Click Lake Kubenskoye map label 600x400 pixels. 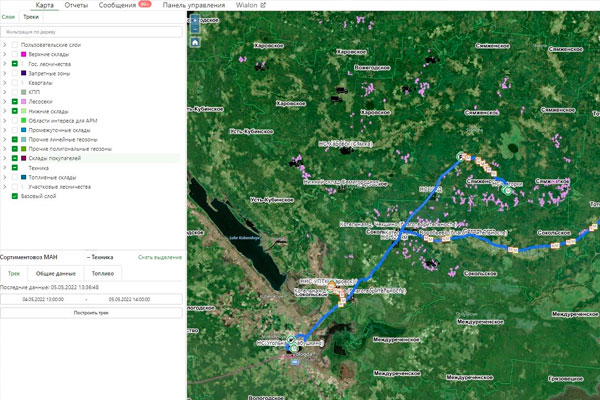[x=244, y=238]
